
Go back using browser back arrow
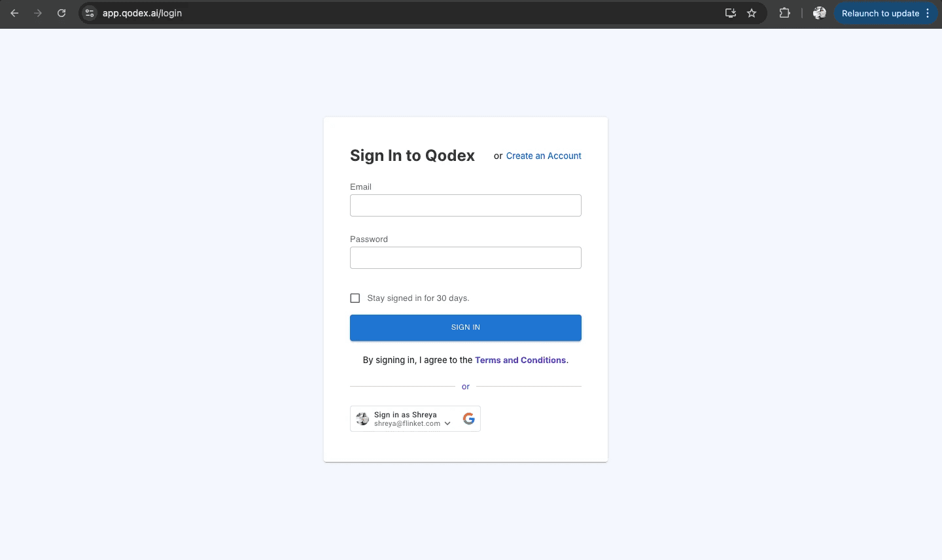[14, 13]
